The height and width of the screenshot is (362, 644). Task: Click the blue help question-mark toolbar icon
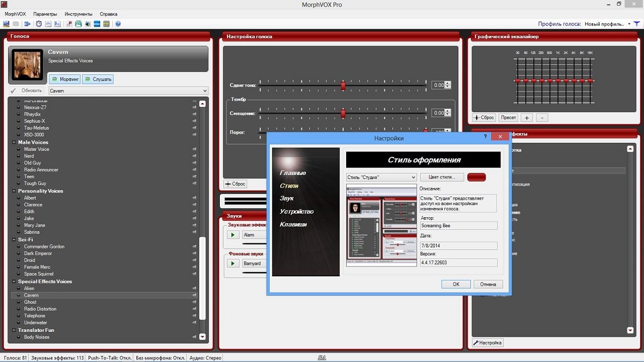(x=118, y=24)
